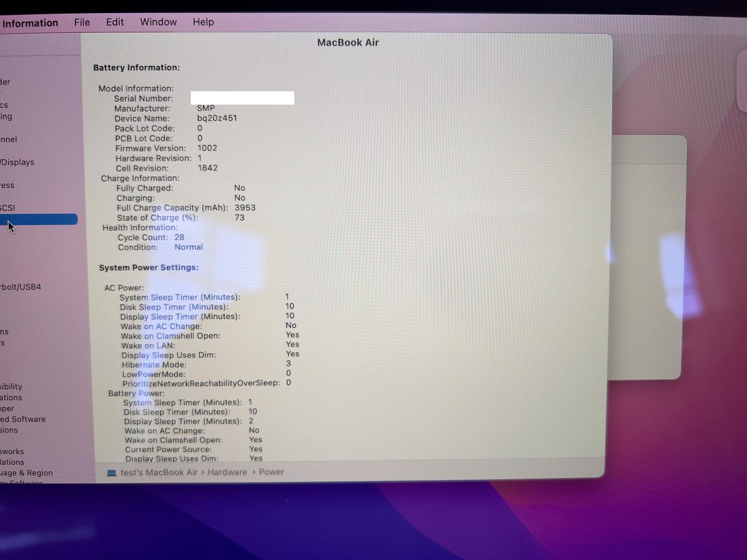Image resolution: width=747 pixels, height=560 pixels.
Task: Click the Manufacturer value SMP
Action: [x=206, y=108]
